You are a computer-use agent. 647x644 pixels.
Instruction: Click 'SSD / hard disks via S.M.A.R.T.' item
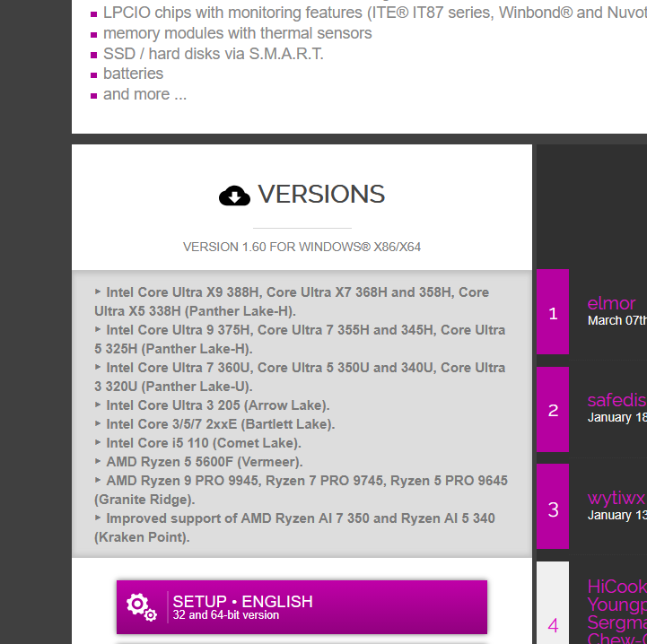[214, 54]
